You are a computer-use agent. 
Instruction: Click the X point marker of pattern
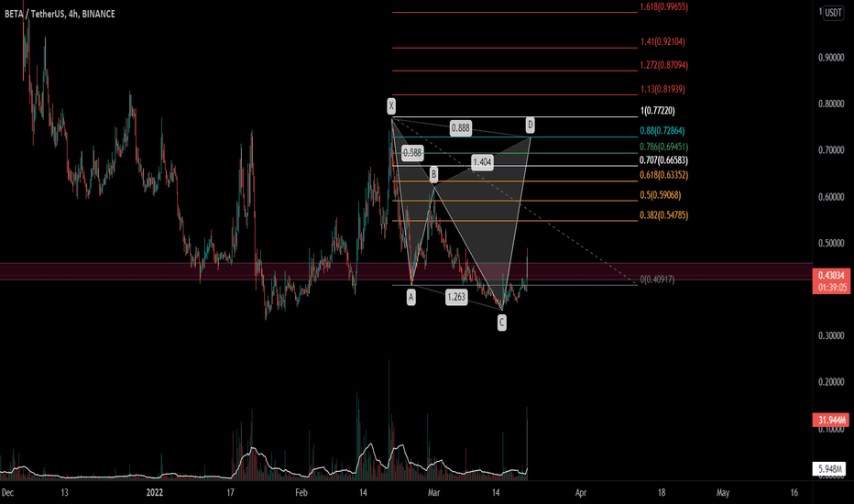[x=391, y=107]
